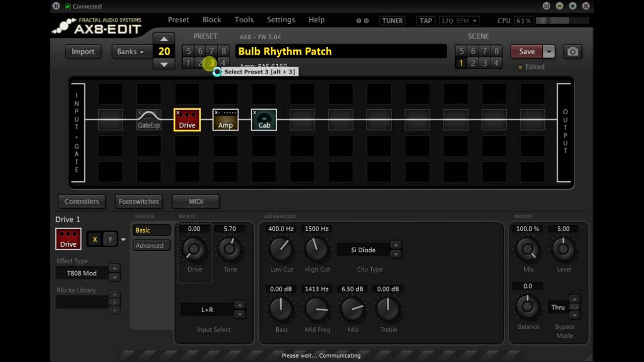Open the Help menu
The height and width of the screenshot is (362, 644).
pyautogui.click(x=316, y=20)
